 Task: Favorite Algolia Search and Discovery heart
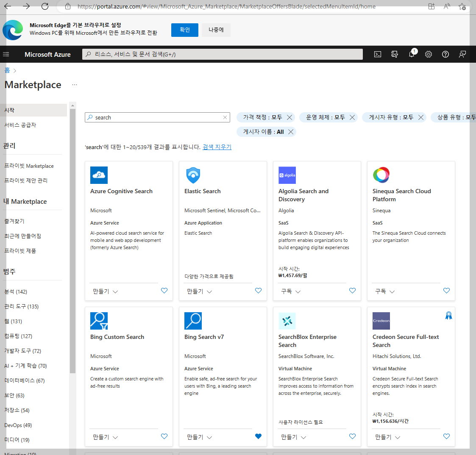tap(353, 291)
